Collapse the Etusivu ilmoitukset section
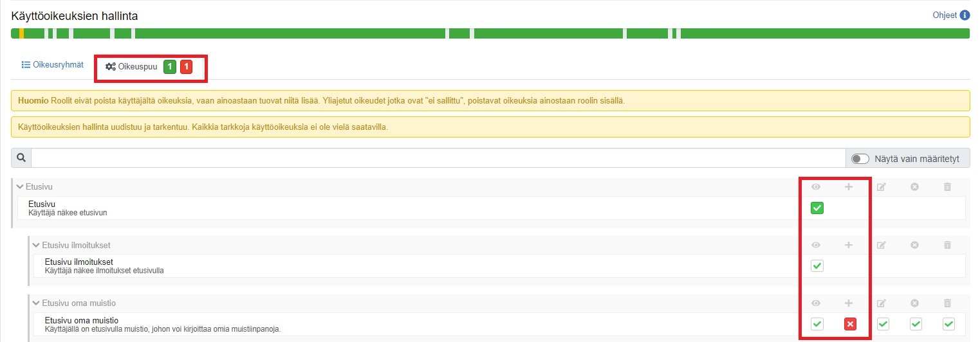 coord(36,245)
